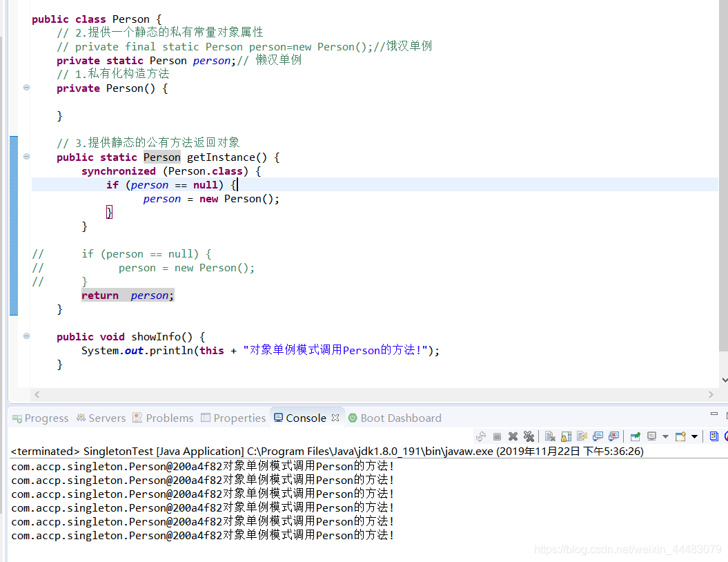Click the Properties tab icon
This screenshot has height=562, width=728.
206,418
